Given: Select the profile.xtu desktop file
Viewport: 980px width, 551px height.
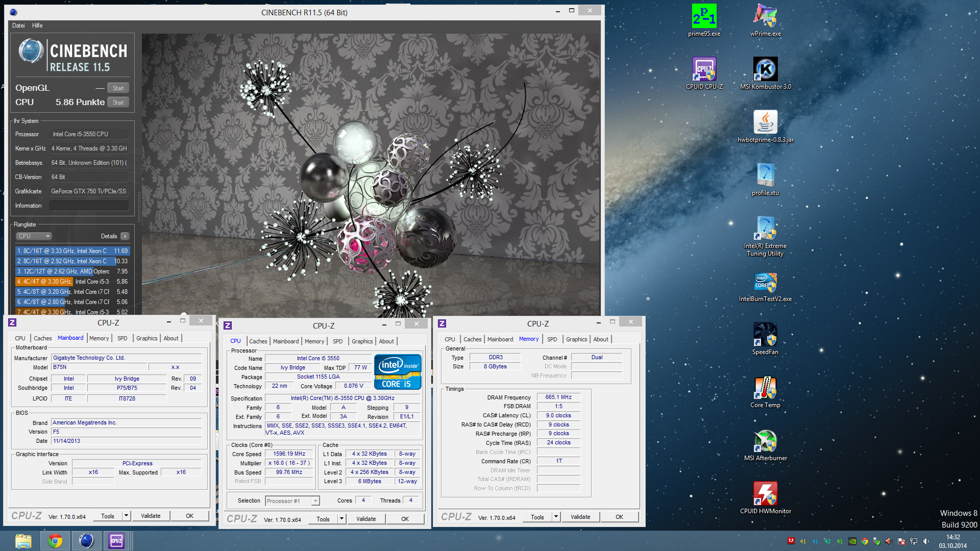Looking at the screenshot, I should (765, 180).
